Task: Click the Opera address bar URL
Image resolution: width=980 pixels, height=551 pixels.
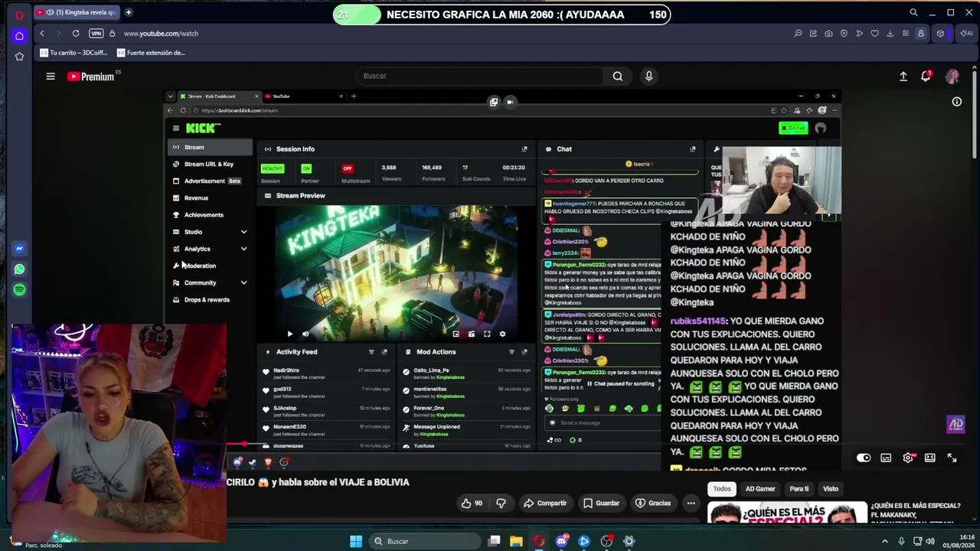Action: 161,34
